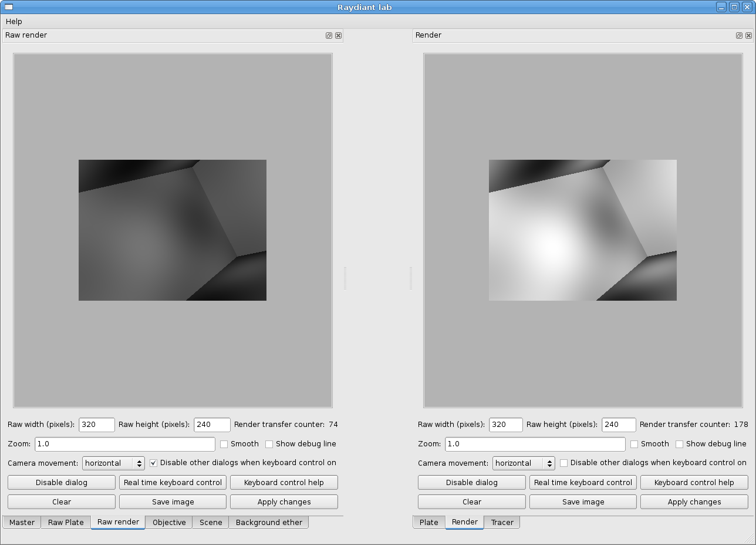Close the Raw render dock panel
756x545 pixels.
338,36
